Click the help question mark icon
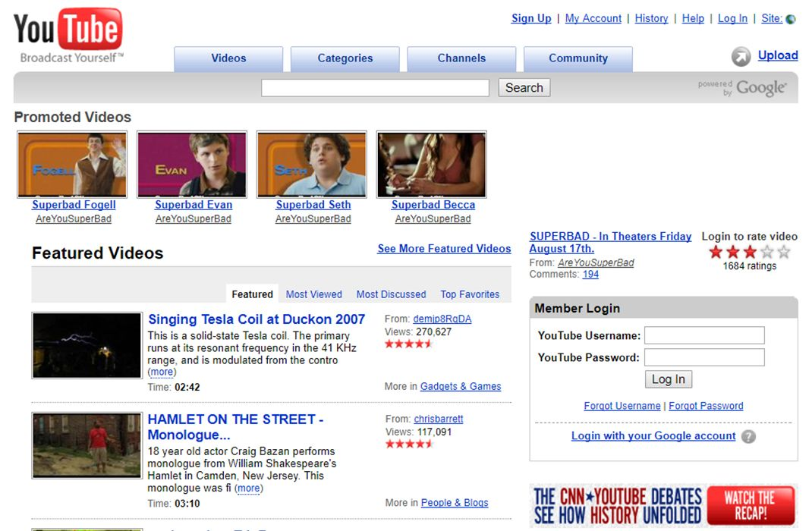Viewport: 812px width, 531px height. [x=748, y=437]
